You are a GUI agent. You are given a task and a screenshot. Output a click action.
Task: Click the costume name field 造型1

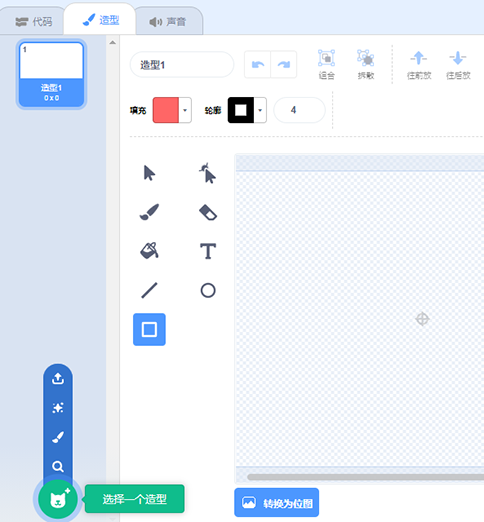coord(182,65)
